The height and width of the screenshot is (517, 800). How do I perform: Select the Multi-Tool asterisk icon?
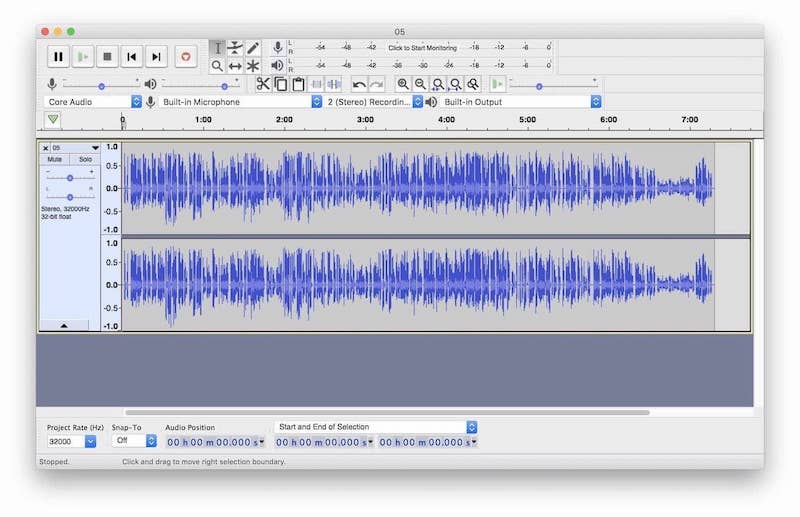click(253, 66)
